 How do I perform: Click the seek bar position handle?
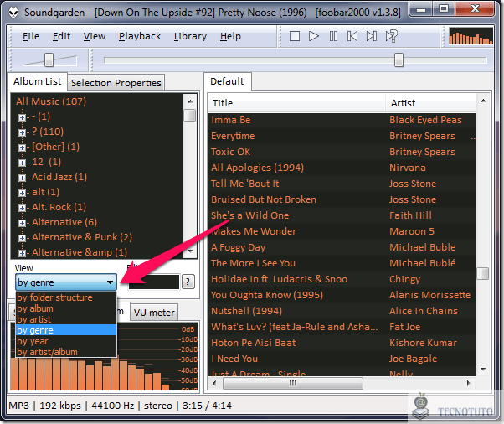coord(399,59)
